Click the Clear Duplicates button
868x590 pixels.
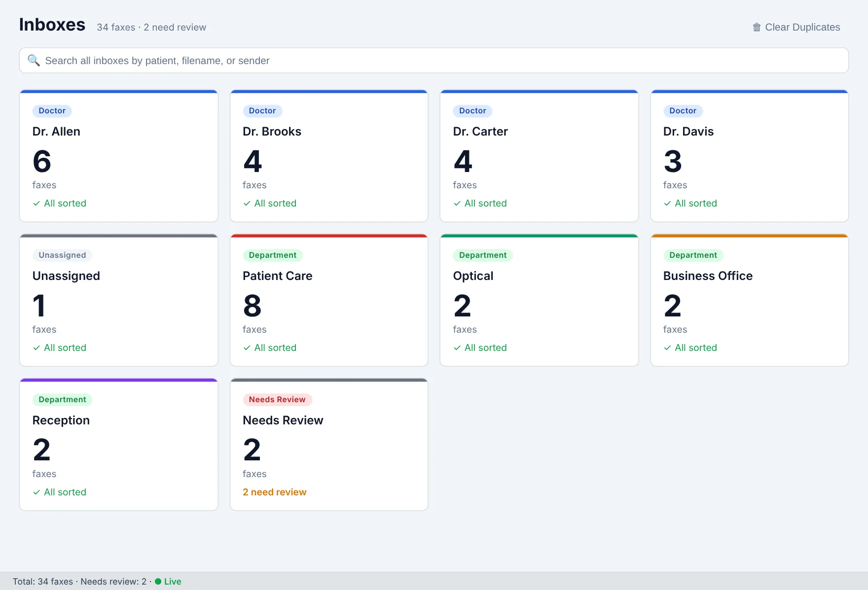tap(796, 27)
